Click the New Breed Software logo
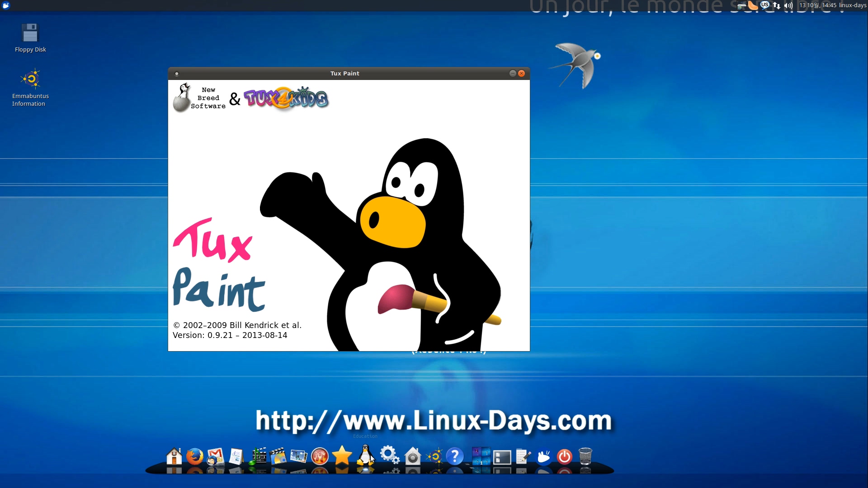Viewport: 868px width, 488px height. pos(199,98)
